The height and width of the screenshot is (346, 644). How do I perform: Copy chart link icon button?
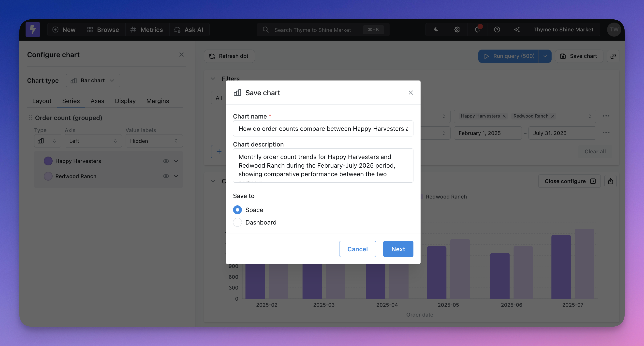click(x=613, y=56)
